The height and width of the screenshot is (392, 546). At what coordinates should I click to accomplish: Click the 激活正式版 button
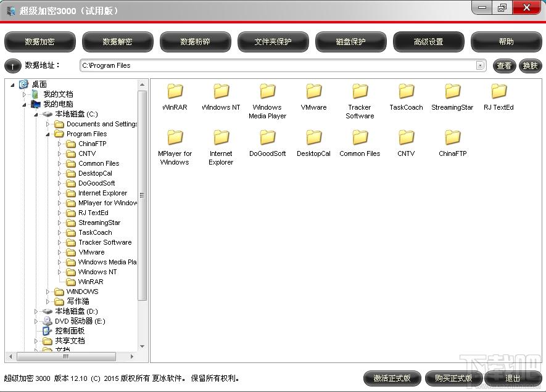point(392,378)
